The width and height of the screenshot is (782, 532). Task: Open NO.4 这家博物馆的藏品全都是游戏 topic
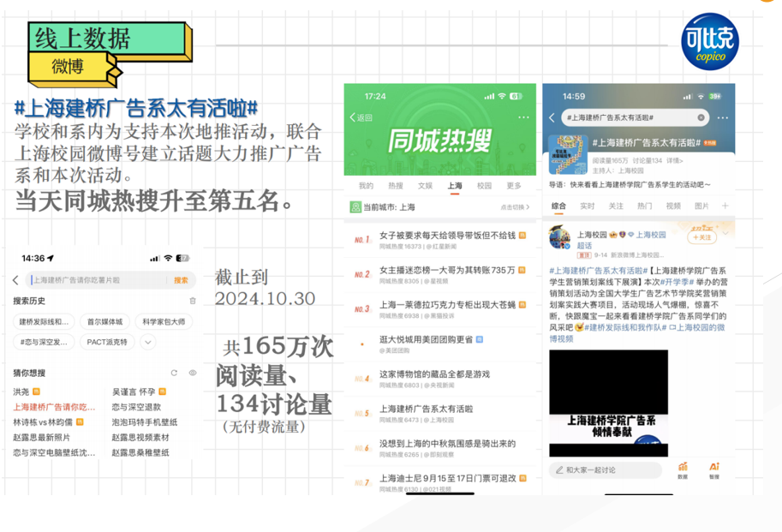click(x=440, y=379)
